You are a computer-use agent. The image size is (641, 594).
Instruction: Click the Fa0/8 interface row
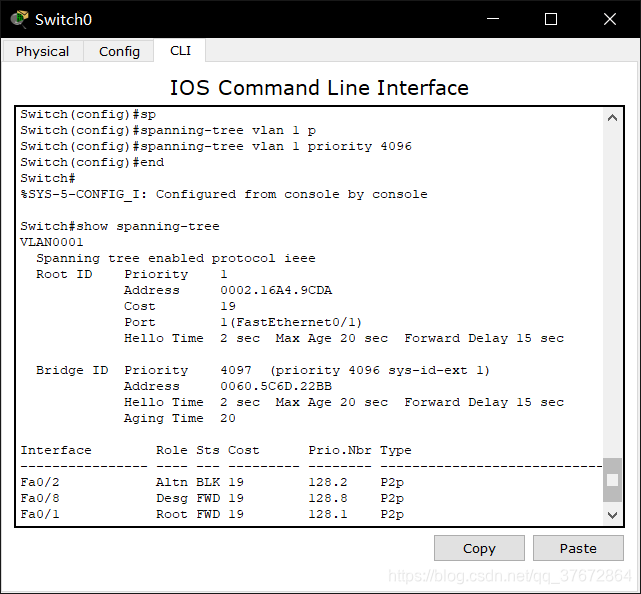coord(212,498)
